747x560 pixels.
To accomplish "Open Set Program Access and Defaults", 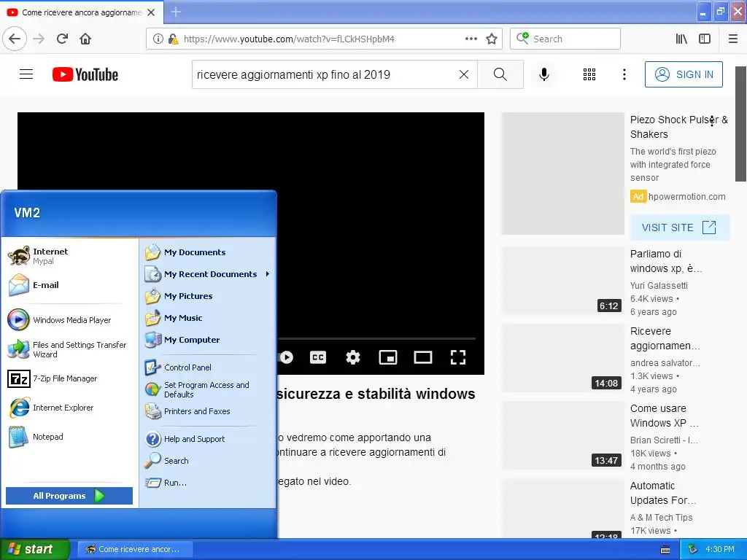I will 208,389.
